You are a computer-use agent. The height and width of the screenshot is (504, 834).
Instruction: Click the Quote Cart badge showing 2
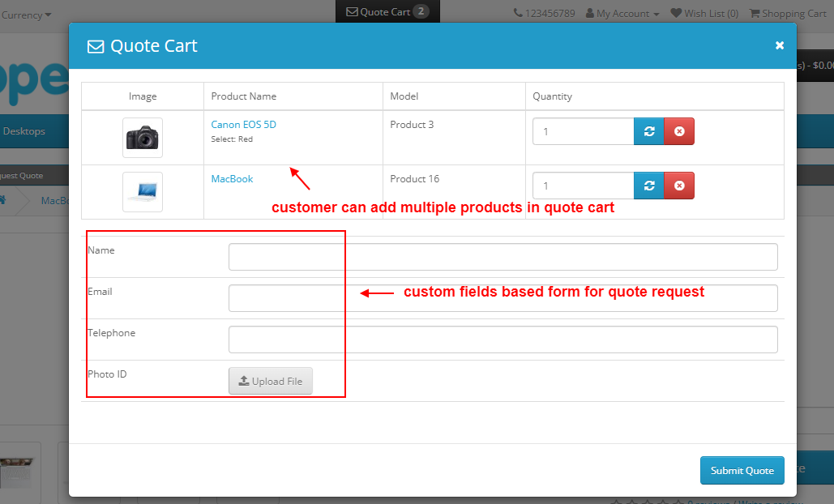(419, 11)
